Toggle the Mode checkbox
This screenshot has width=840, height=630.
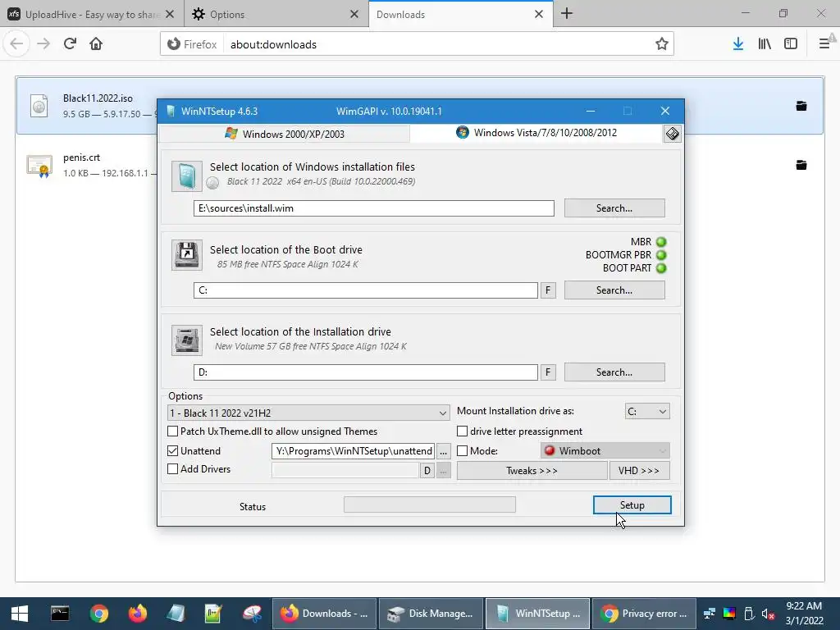click(462, 451)
